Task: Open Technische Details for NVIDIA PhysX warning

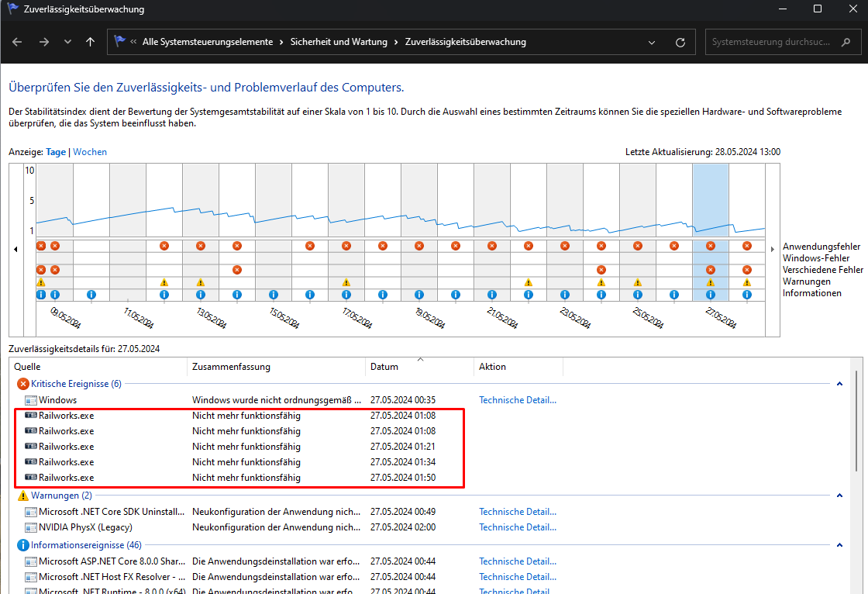Action: point(518,527)
